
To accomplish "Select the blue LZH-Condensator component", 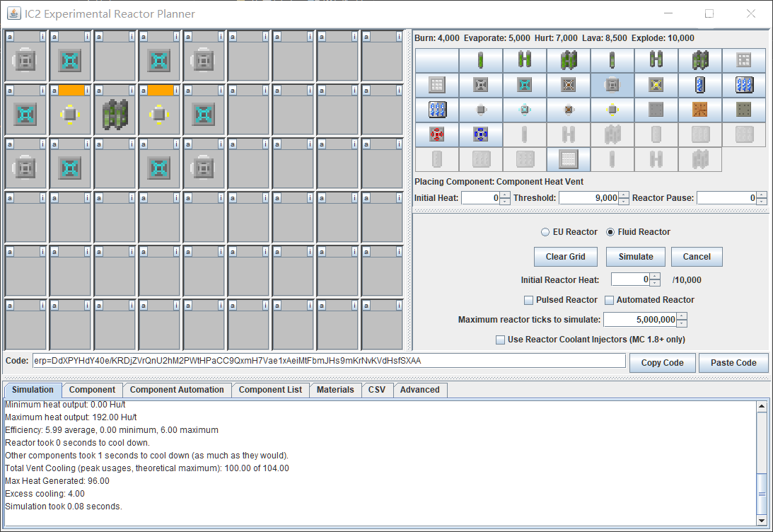I will click(481, 134).
